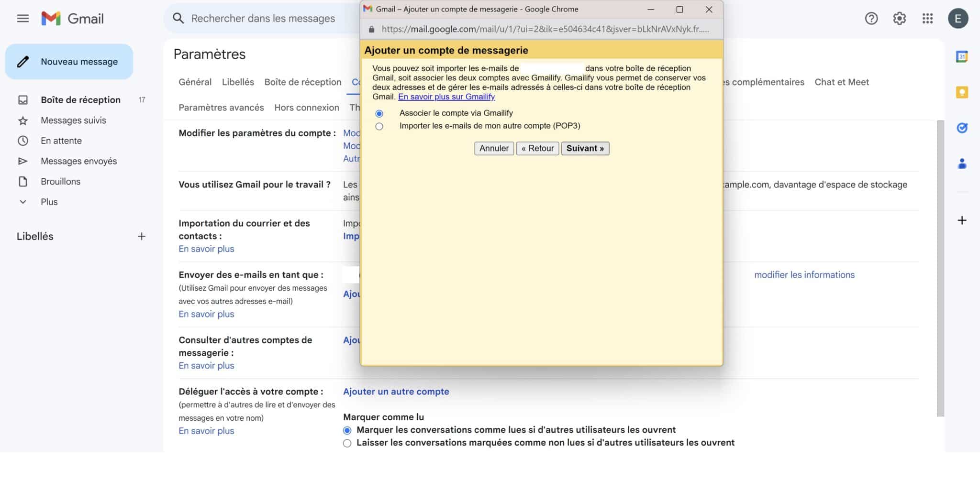
Task: Click the Gmail logo
Action: click(x=72, y=19)
